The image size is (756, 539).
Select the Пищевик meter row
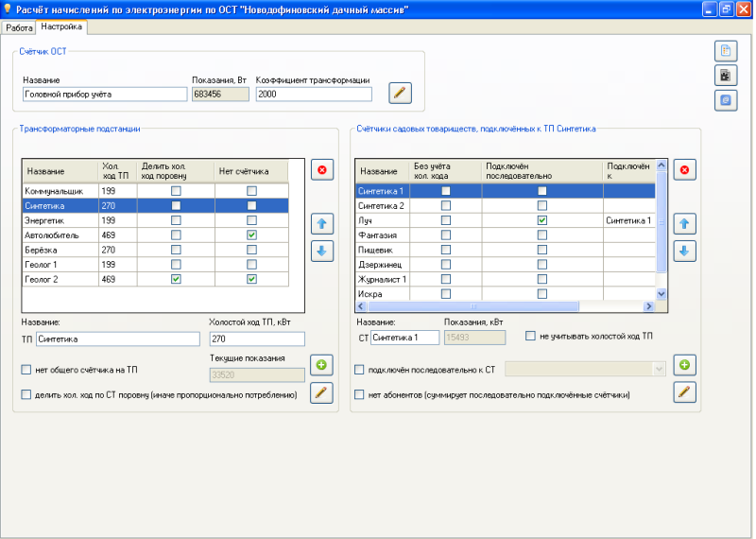coord(506,250)
